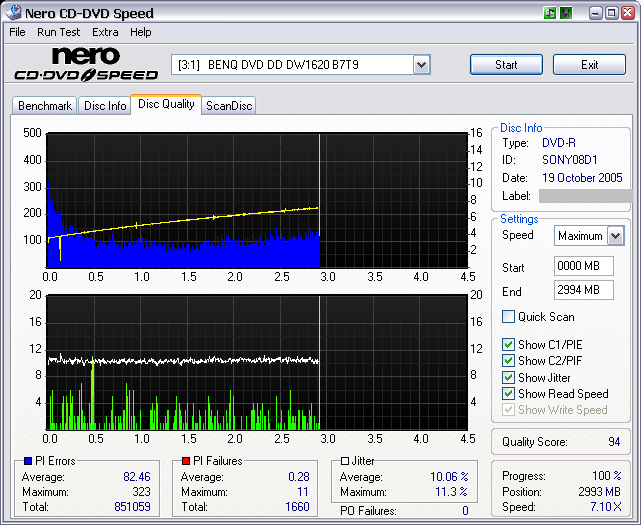Uncheck Show C1/PIE option

pyautogui.click(x=509, y=345)
